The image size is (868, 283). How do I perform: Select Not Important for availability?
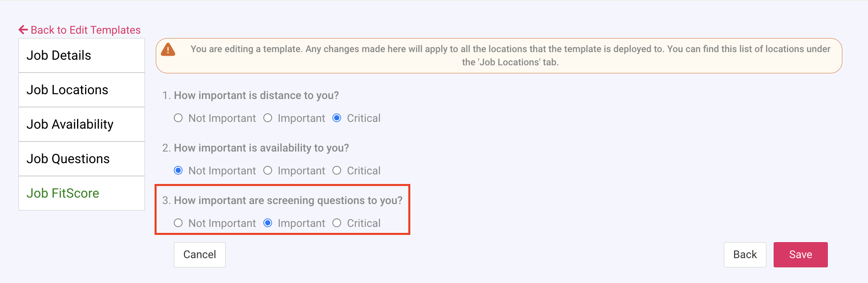point(178,170)
